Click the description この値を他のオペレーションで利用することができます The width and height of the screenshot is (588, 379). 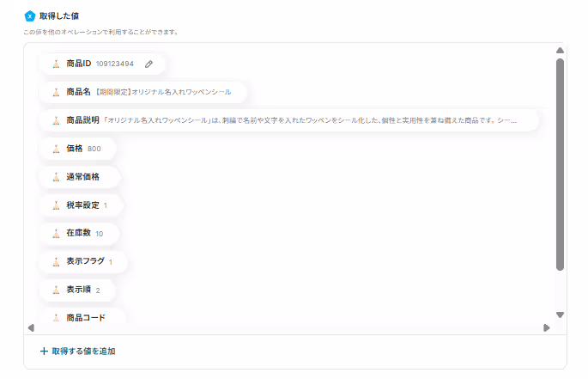click(100, 32)
